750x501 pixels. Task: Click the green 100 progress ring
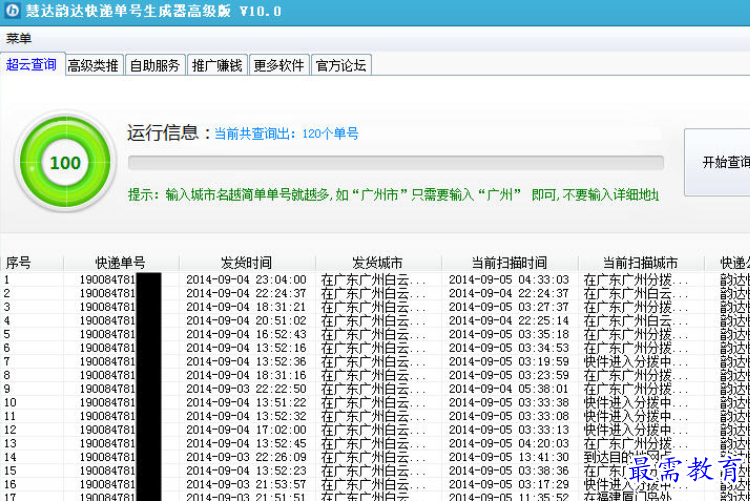click(x=66, y=162)
